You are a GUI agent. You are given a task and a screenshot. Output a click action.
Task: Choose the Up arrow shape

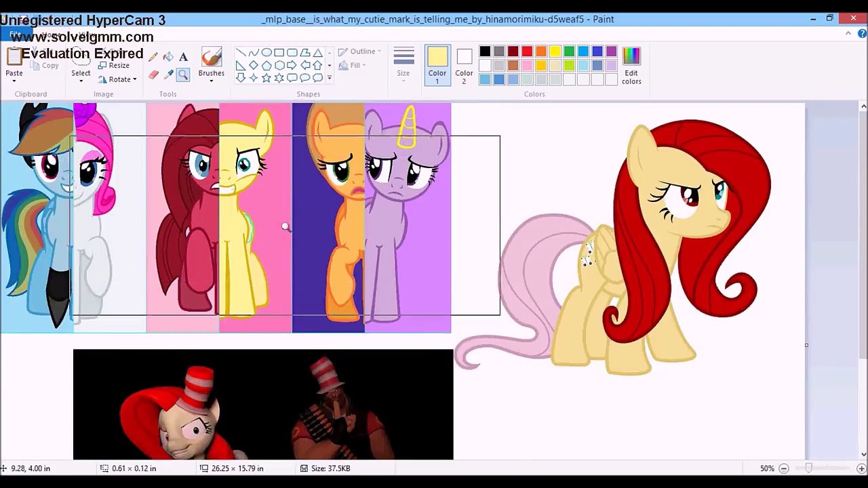(x=318, y=66)
